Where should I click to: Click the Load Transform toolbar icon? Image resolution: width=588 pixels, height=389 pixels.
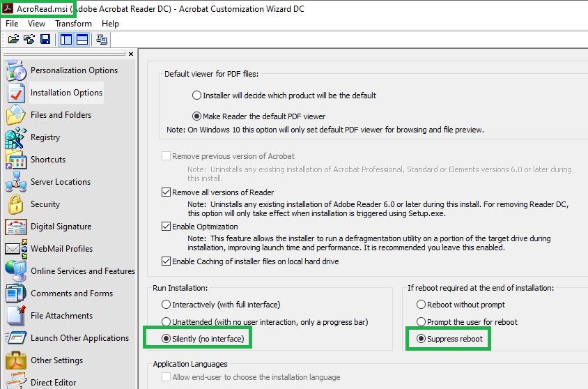(x=29, y=39)
